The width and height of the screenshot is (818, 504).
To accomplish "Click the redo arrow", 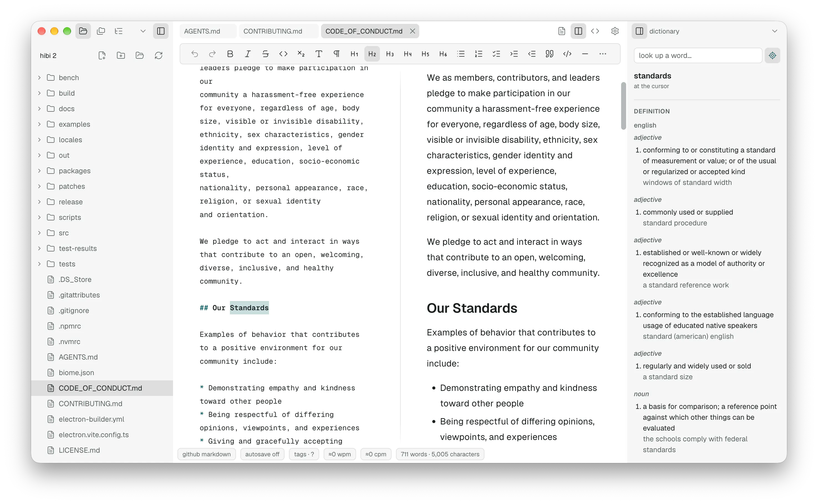I will click(x=212, y=54).
